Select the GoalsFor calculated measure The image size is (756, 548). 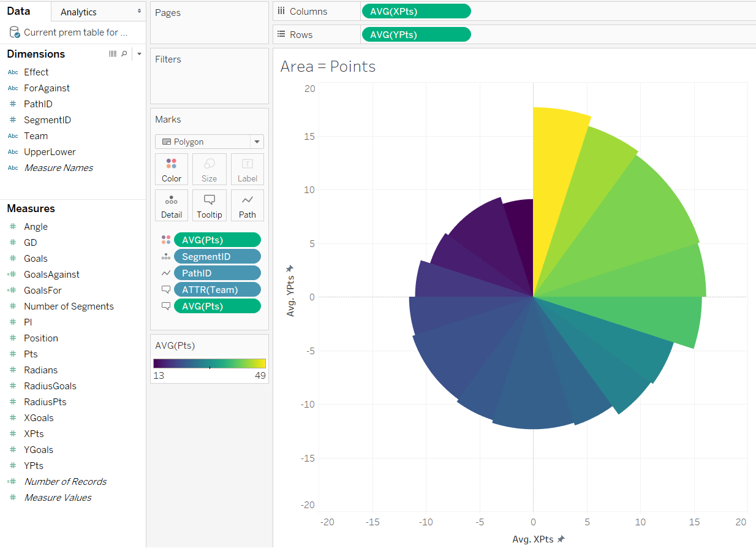(43, 290)
